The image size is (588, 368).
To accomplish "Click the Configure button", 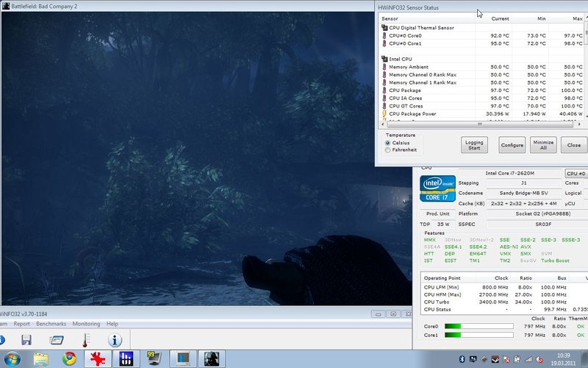I will [x=512, y=145].
